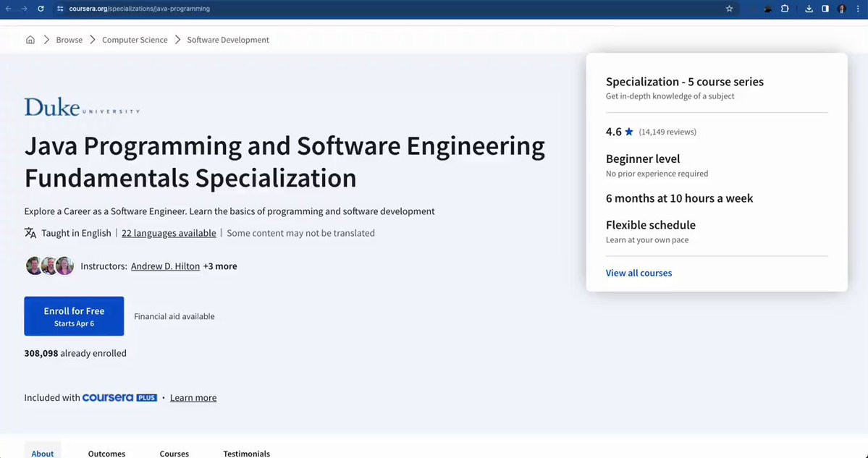Toggle the browser side panel icon
This screenshot has height=458, width=868.
tap(825, 9)
